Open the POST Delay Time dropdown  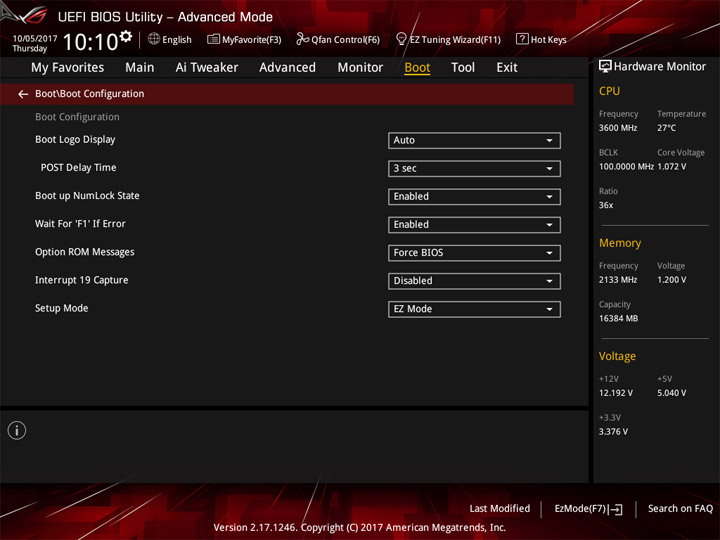[x=474, y=169]
